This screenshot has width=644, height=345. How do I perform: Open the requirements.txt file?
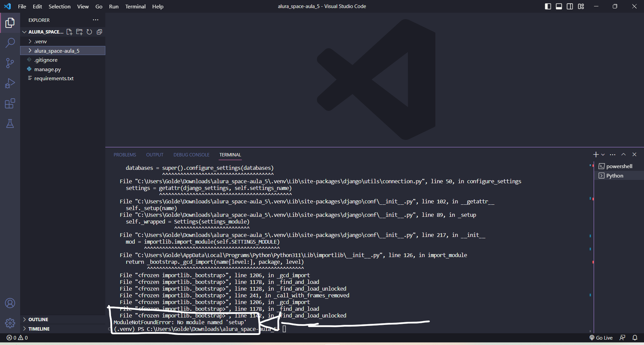63,78
